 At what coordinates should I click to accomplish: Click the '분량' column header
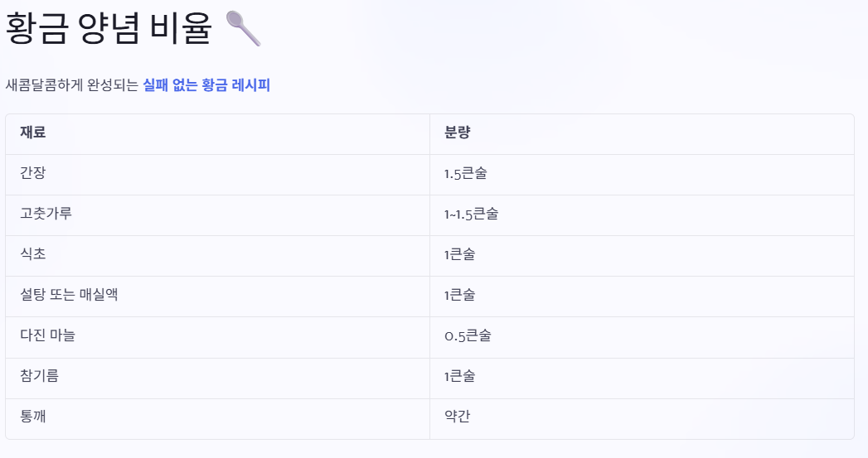pyautogui.click(x=642, y=134)
